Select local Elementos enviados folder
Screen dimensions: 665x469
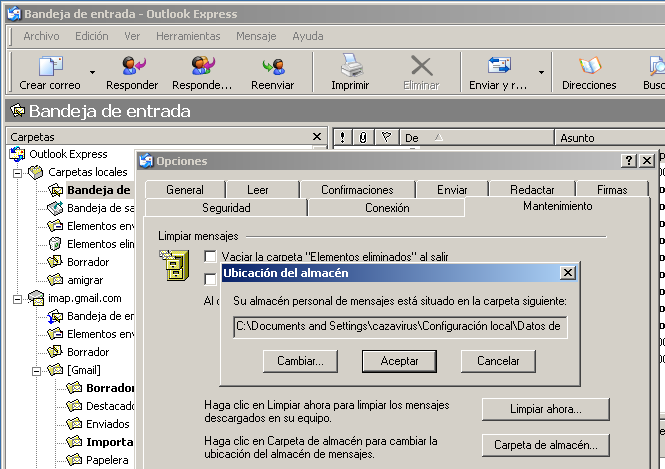coord(101,226)
